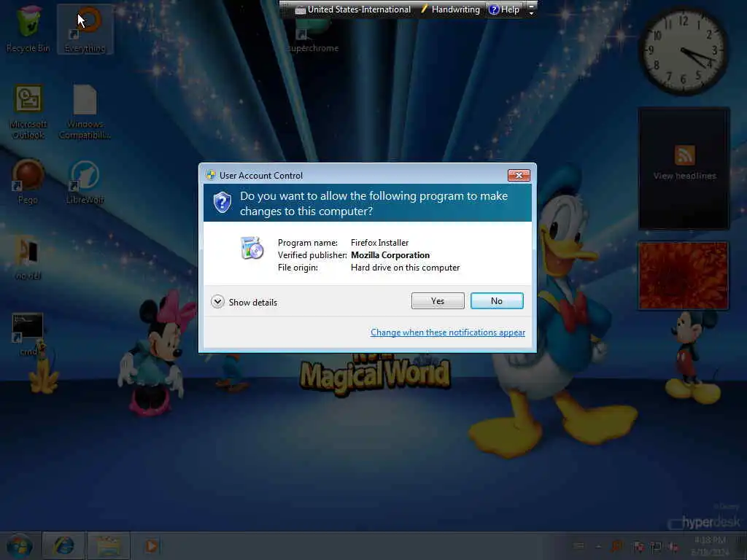The height and width of the screenshot is (560, 747).
Task: Select the Windows Compatibility file icon
Action: [x=85, y=112]
